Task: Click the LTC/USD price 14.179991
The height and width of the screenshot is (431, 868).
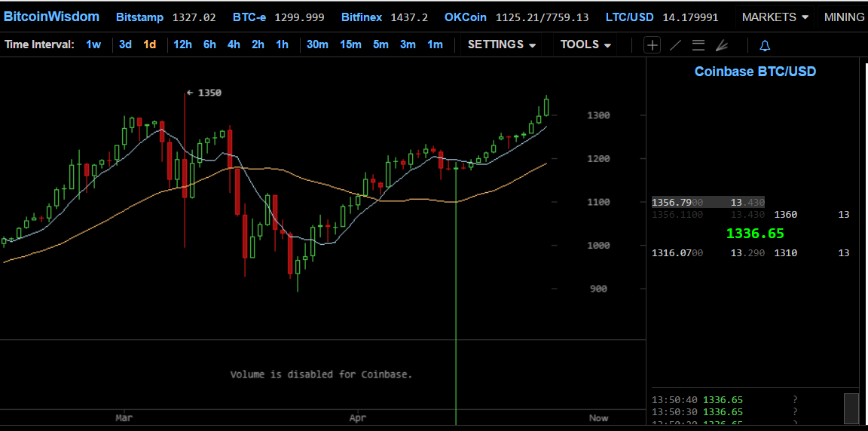Action: 689,17
